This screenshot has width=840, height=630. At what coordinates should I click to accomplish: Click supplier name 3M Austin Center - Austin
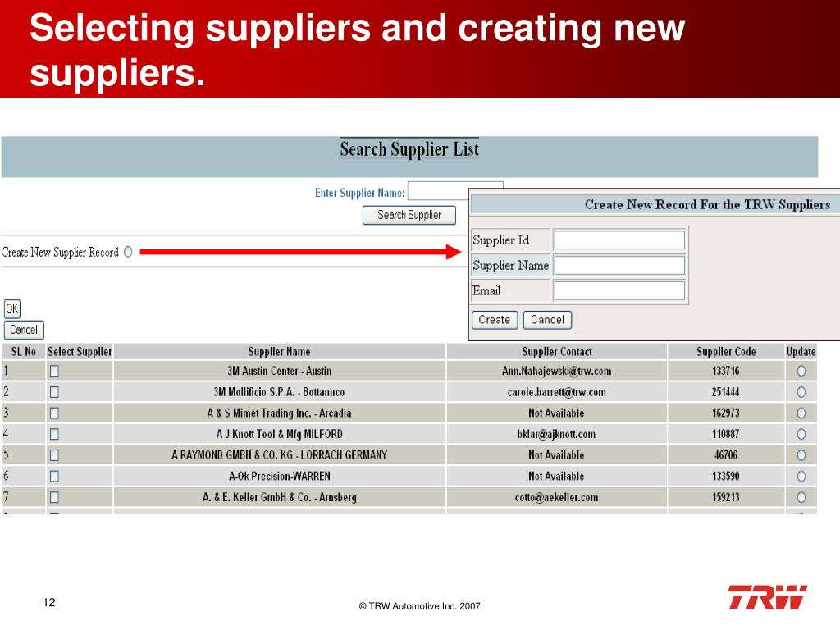point(279,371)
